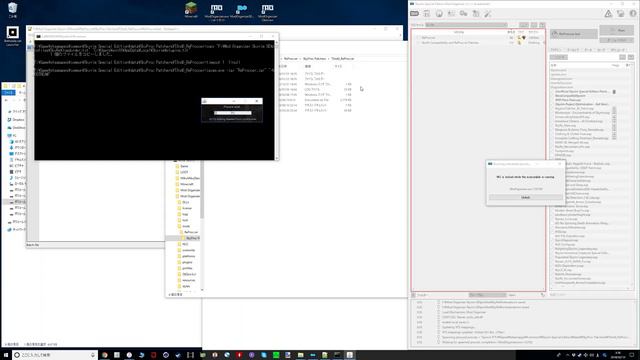This screenshot has width=640, height=360.
Task: Select the Unofficial Skyrim Special Edition Patch plugin
Action: (x=581, y=91)
